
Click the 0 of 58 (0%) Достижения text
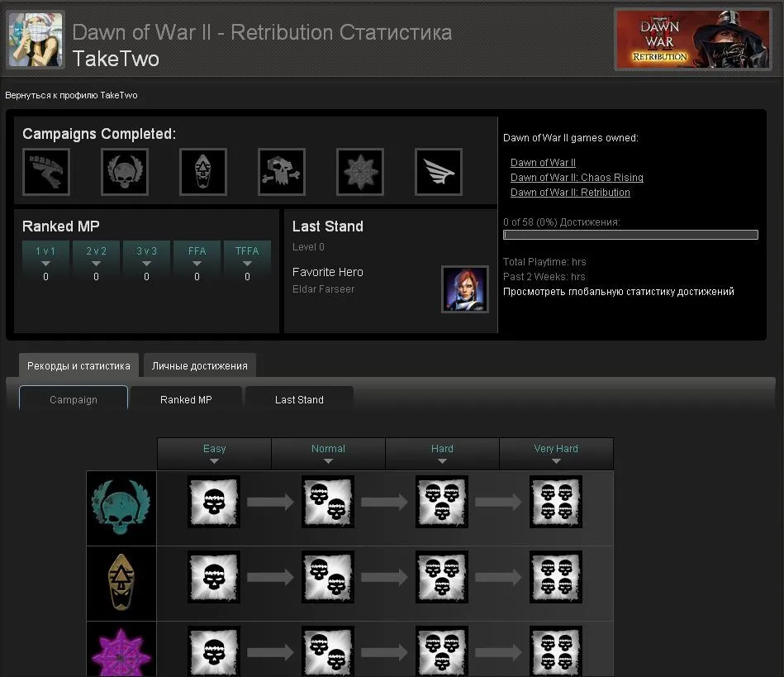pos(562,222)
